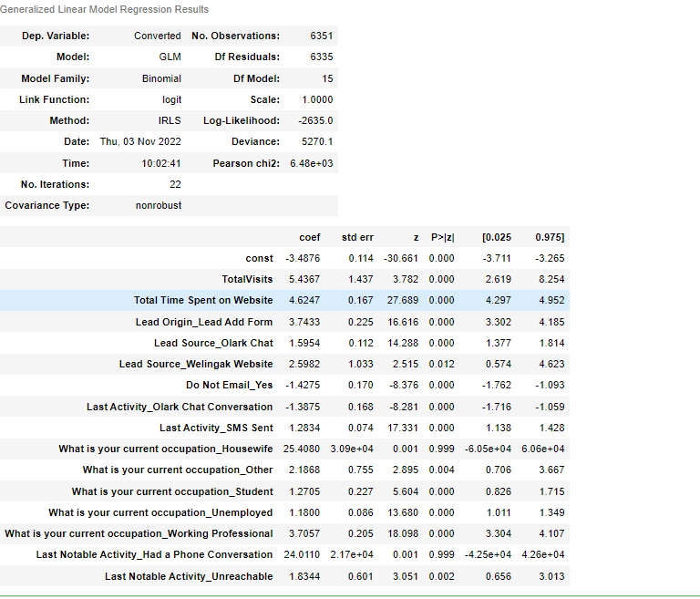Click the 'Generalized Linear Model Regression Results' title
700x599 pixels.
(105, 9)
